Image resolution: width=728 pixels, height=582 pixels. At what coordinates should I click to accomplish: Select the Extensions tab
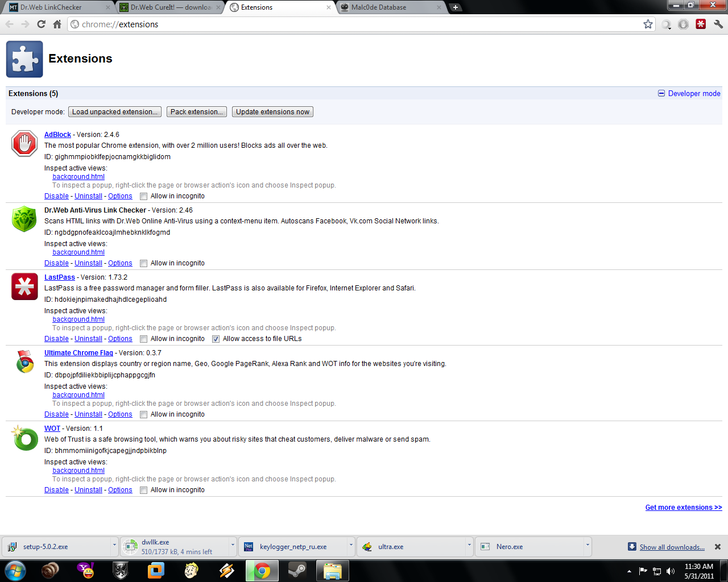tap(280, 7)
